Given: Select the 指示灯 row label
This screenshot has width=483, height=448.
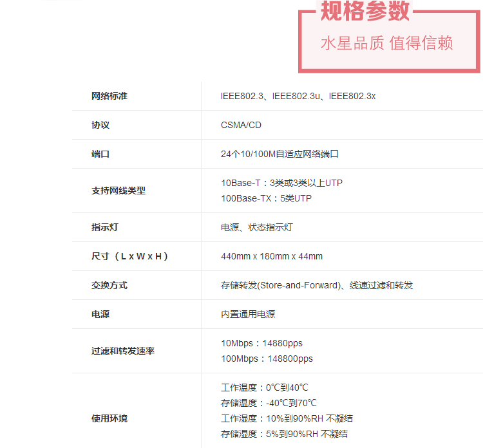Looking at the screenshot, I should (x=105, y=227).
